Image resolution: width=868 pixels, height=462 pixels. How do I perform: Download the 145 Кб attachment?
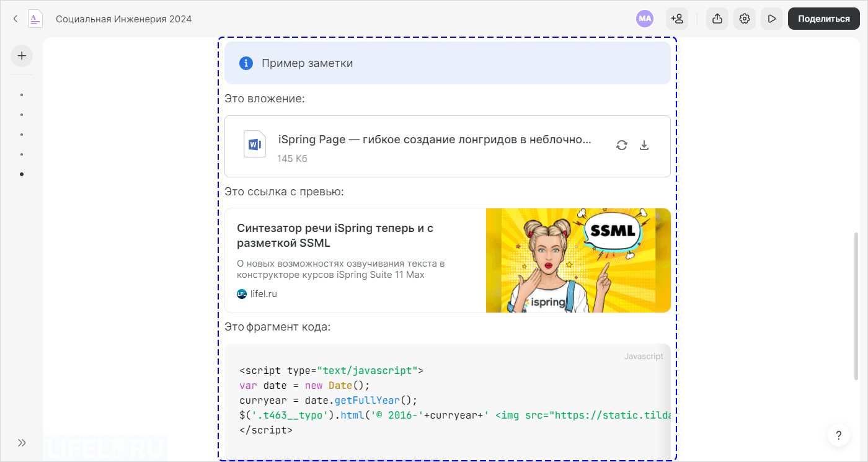point(644,145)
